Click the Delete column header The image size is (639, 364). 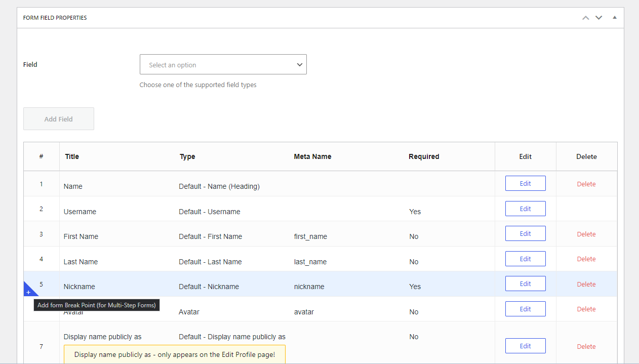(586, 156)
